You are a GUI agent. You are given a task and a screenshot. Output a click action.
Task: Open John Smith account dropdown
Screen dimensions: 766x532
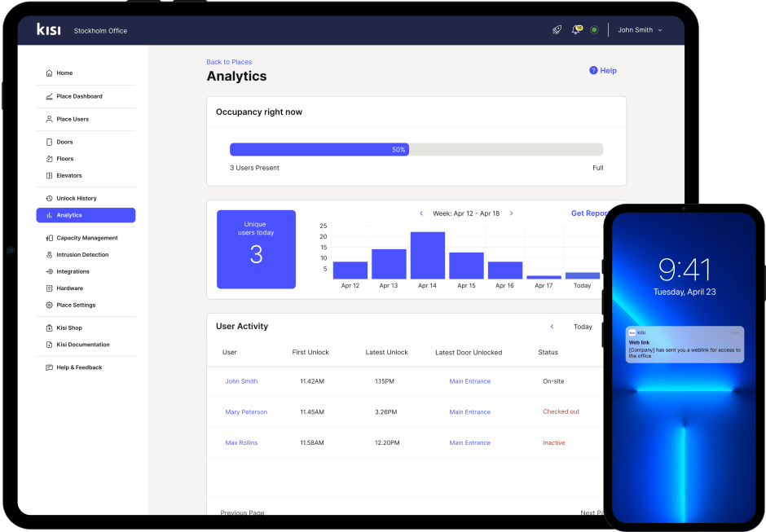(640, 30)
